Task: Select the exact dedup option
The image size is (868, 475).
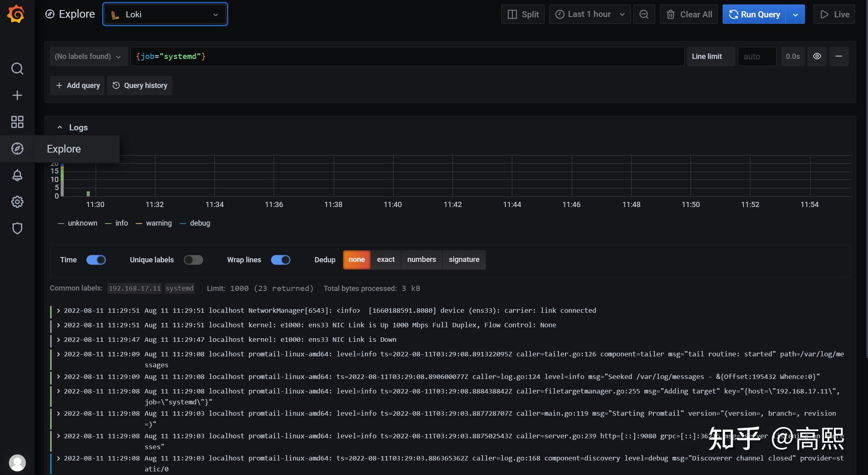Action: (x=385, y=259)
